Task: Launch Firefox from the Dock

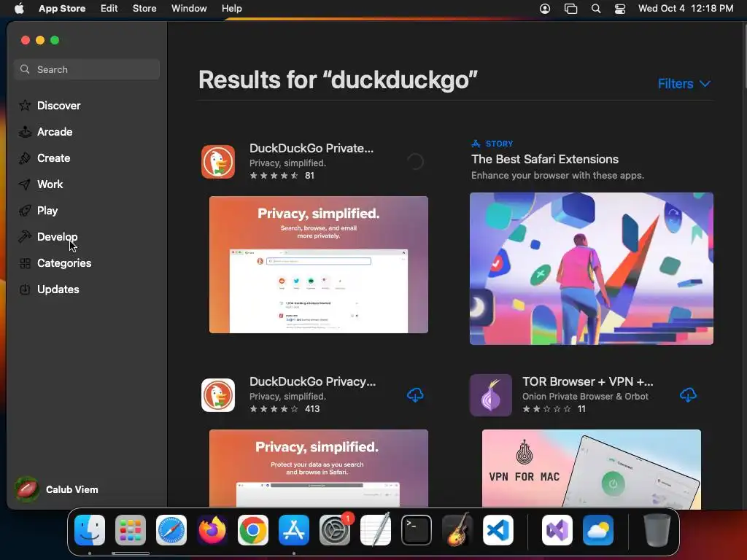Action: pyautogui.click(x=212, y=530)
